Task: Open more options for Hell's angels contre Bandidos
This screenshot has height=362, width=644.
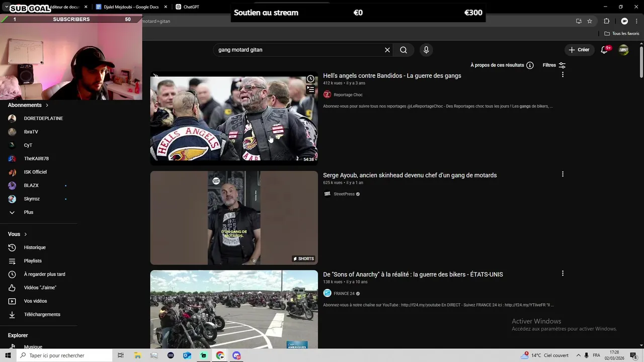Action: pyautogui.click(x=562, y=74)
